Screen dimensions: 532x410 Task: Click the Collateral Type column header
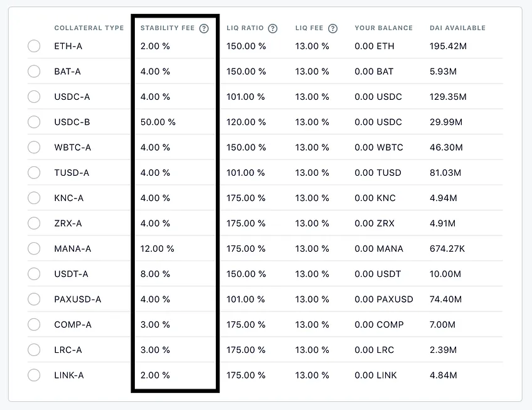(x=89, y=28)
